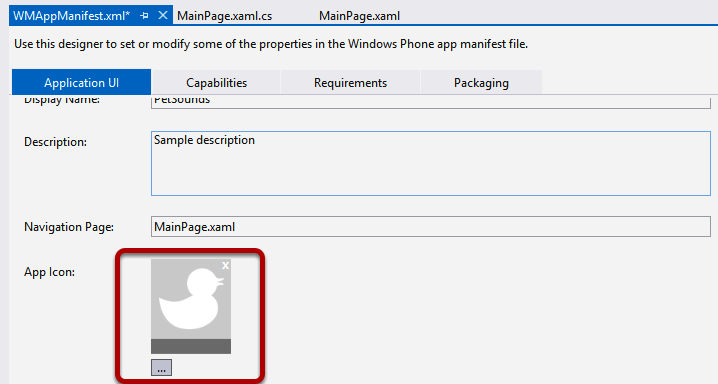Click the designer instruction text at top
This screenshot has height=384, width=718.
point(271,44)
